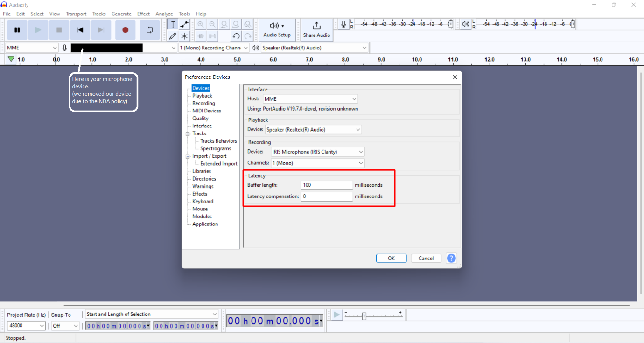
Task: Click the Zoom Out magnifier icon
Action: coord(212,25)
